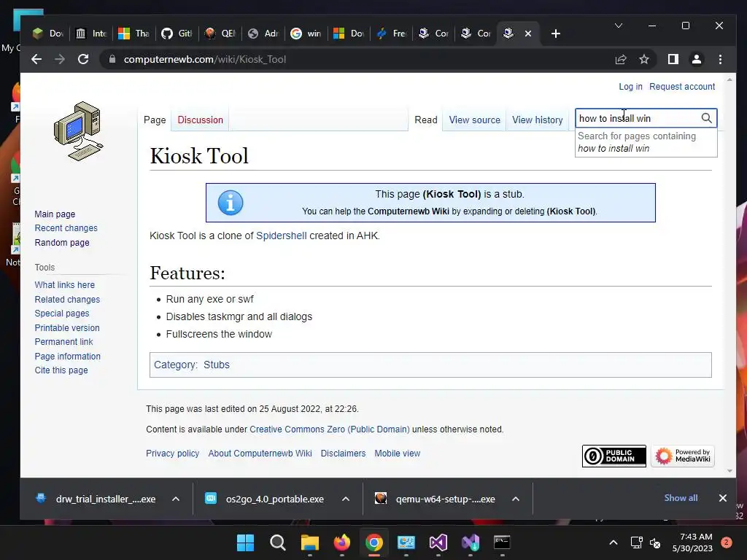
Task: Open Windows taskbar search
Action: [x=278, y=542]
